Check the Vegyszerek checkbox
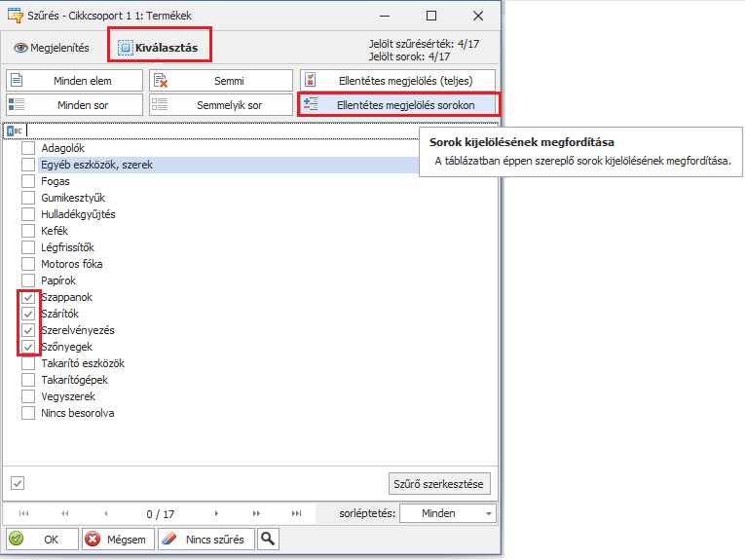 28,396
